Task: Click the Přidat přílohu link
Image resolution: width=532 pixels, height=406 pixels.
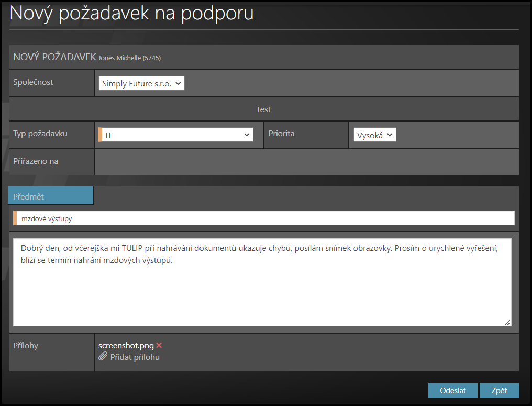Action: pos(135,357)
